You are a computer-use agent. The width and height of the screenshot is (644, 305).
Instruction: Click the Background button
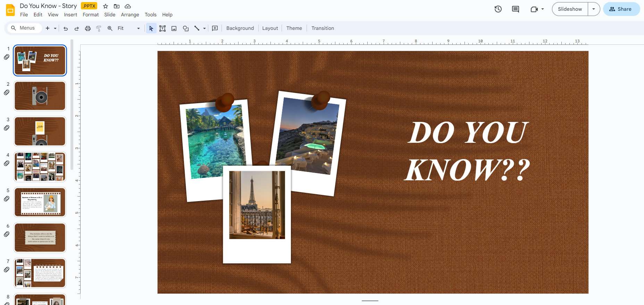[x=240, y=28]
